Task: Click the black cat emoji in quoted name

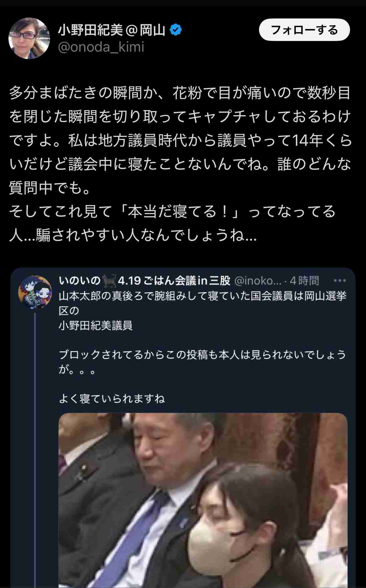Action: pyautogui.click(x=109, y=281)
